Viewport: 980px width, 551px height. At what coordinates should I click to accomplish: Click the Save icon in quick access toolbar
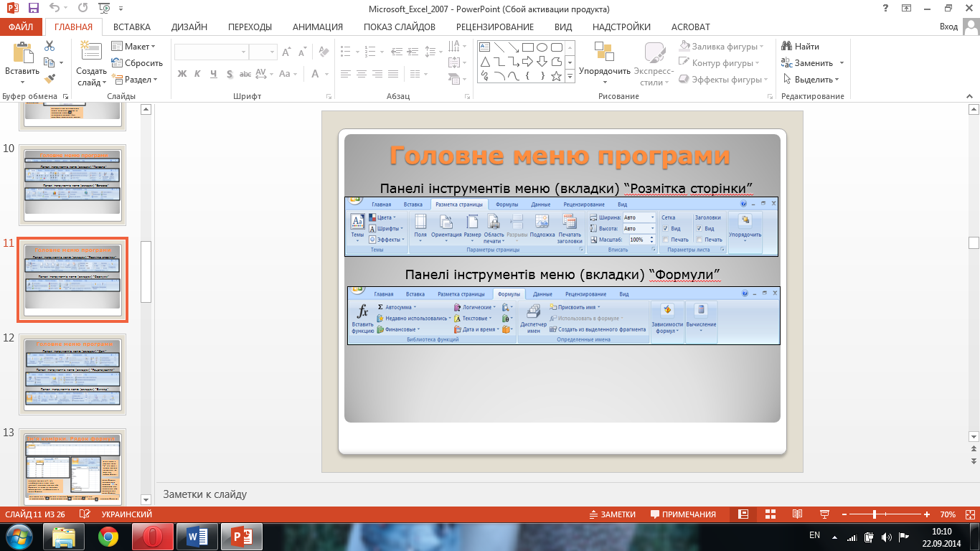34,9
